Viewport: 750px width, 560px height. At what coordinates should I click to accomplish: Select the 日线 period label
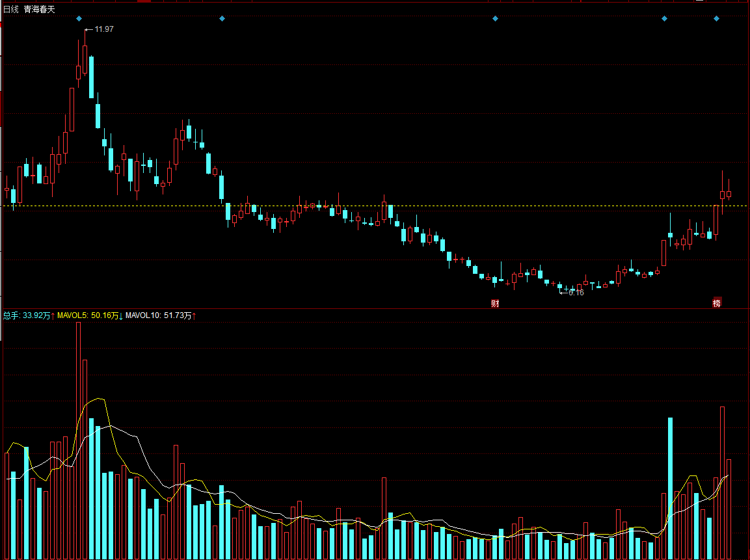point(10,9)
